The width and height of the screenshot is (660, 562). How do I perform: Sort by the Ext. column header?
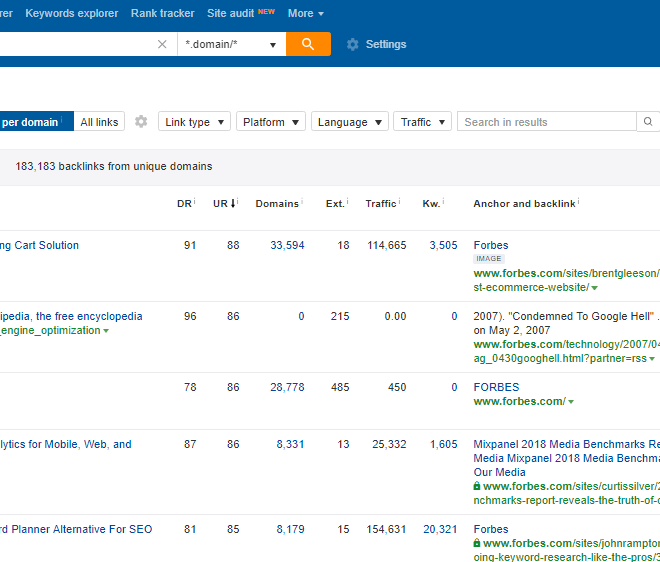pyautogui.click(x=335, y=204)
